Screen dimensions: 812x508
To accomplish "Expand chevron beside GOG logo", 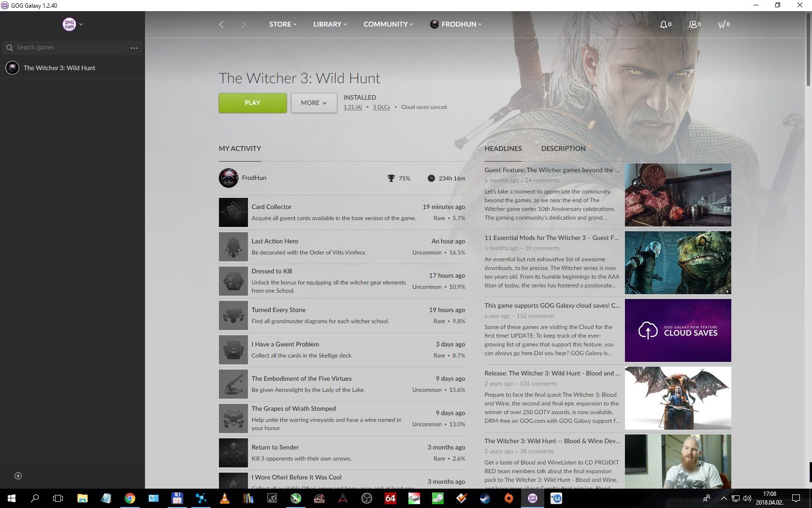I will [x=81, y=24].
